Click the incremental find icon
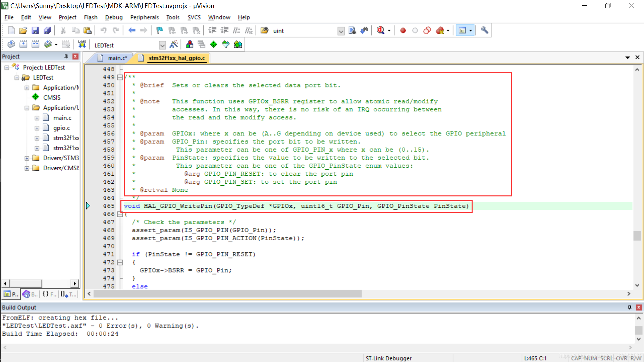 (364, 31)
